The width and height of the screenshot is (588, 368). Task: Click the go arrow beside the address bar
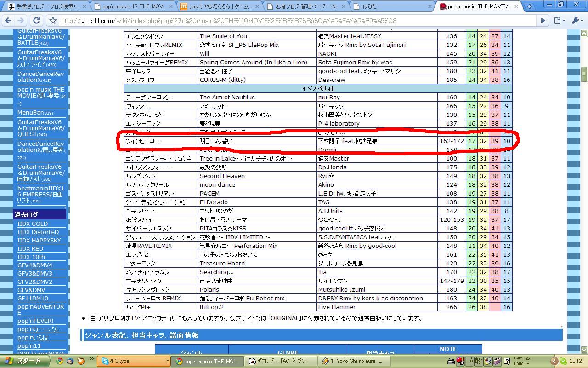coord(543,21)
